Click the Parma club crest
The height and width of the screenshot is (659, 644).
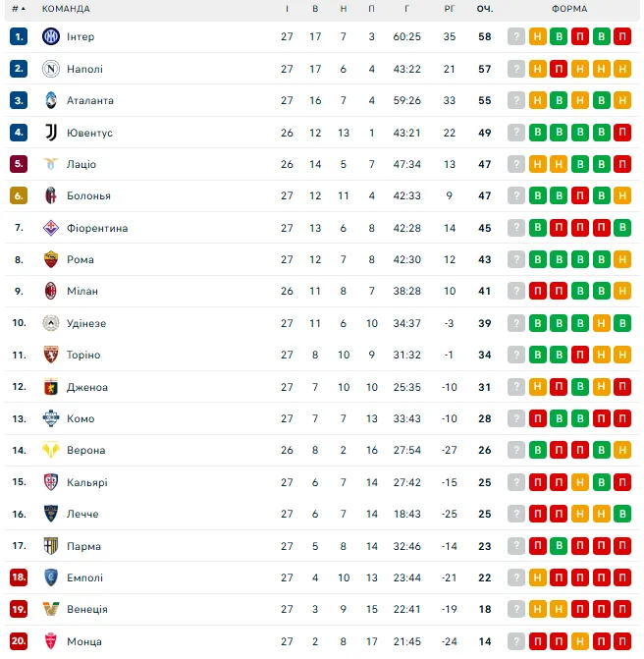[x=51, y=546]
